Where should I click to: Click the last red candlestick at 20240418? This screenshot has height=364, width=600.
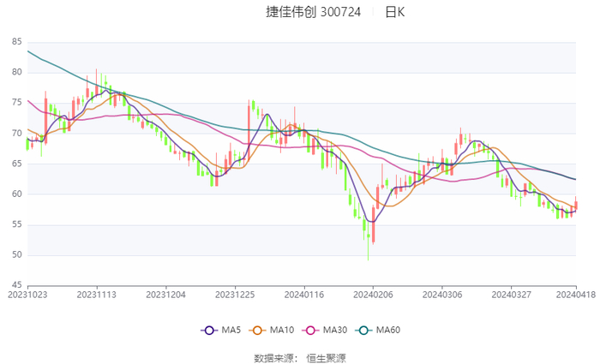576,204
